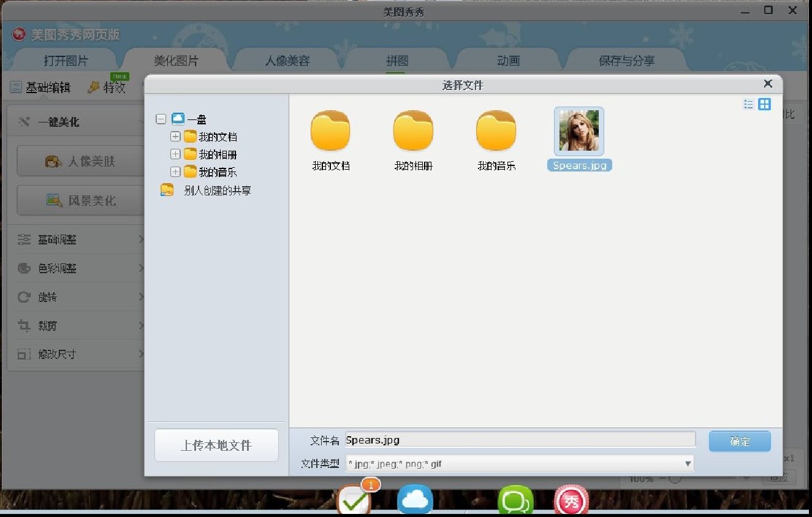Click the 确定 confirm button
The image size is (812, 517).
[x=740, y=441]
